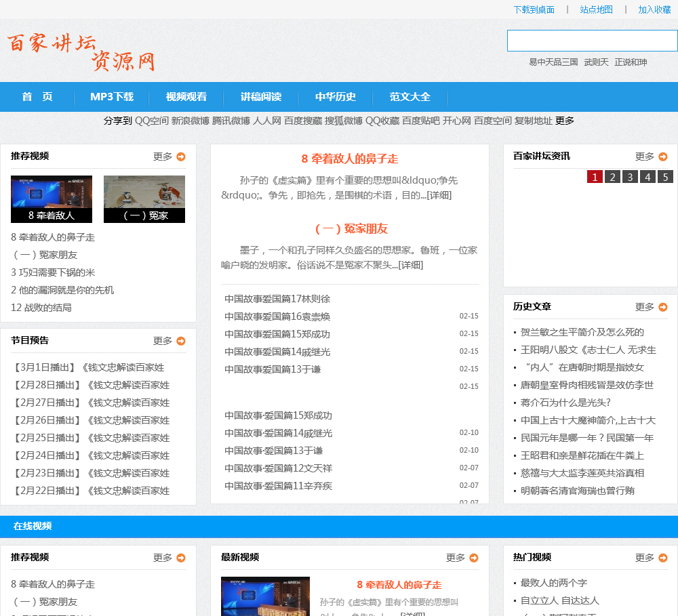
Task: Click the 站点地图 link at top
Action: pyautogui.click(x=596, y=9)
